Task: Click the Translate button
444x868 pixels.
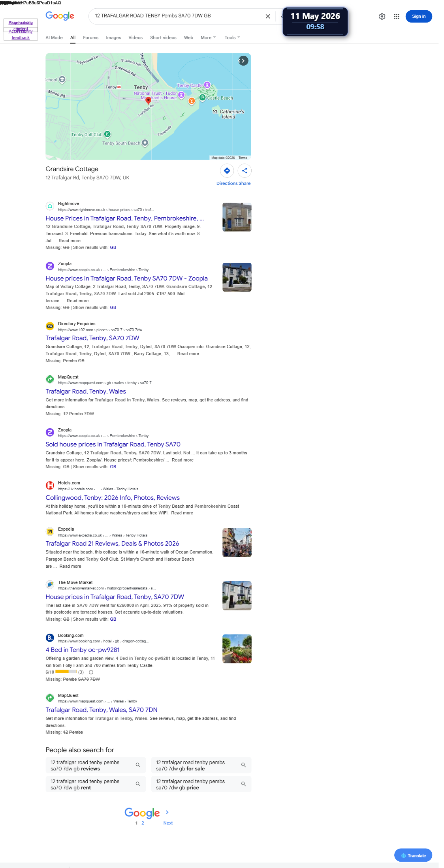Action: tap(413, 855)
